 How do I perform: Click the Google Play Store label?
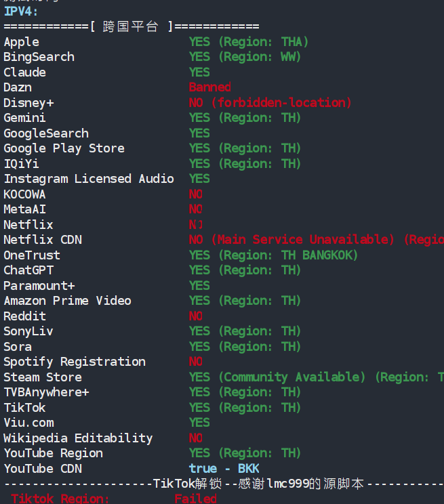coord(64,148)
